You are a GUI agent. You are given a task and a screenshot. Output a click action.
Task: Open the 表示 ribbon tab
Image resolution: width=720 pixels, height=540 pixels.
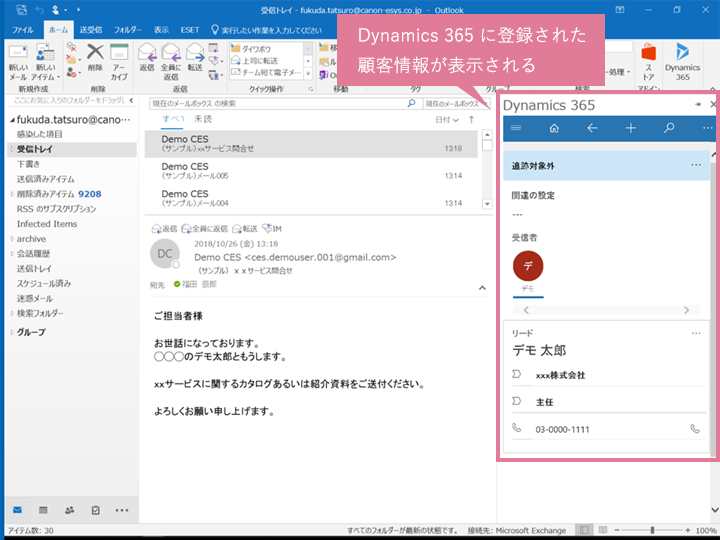click(x=161, y=30)
